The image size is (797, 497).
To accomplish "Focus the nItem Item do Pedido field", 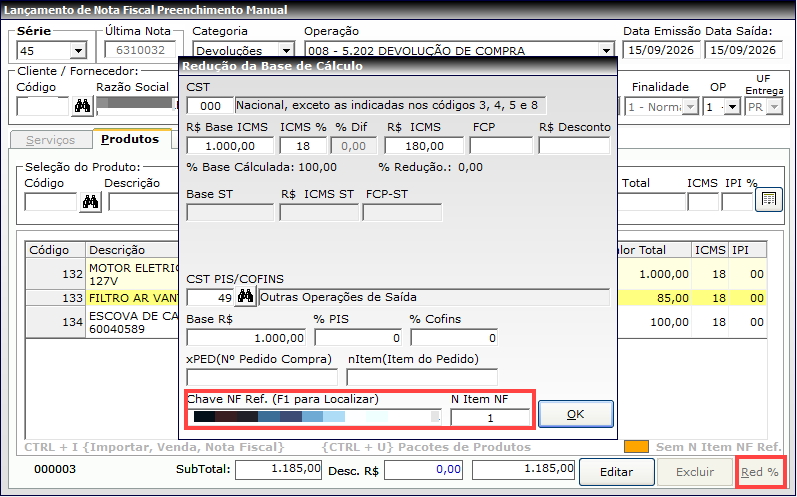I will click(422, 377).
